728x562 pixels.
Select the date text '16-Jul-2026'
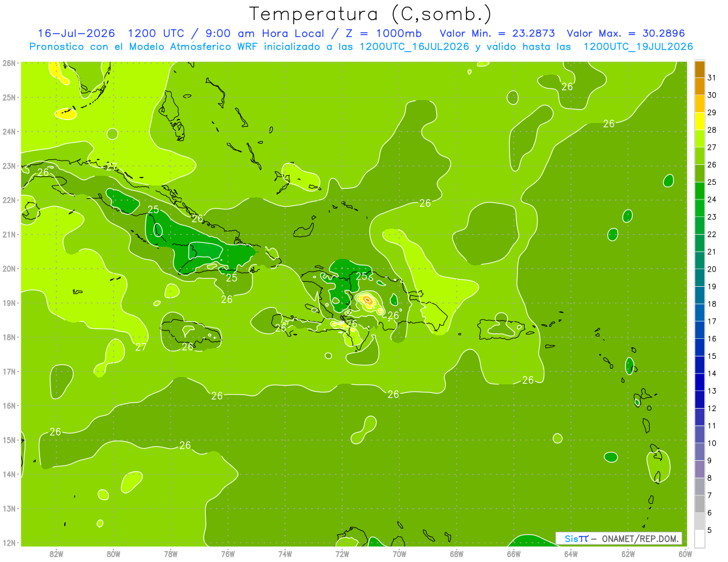pos(78,33)
